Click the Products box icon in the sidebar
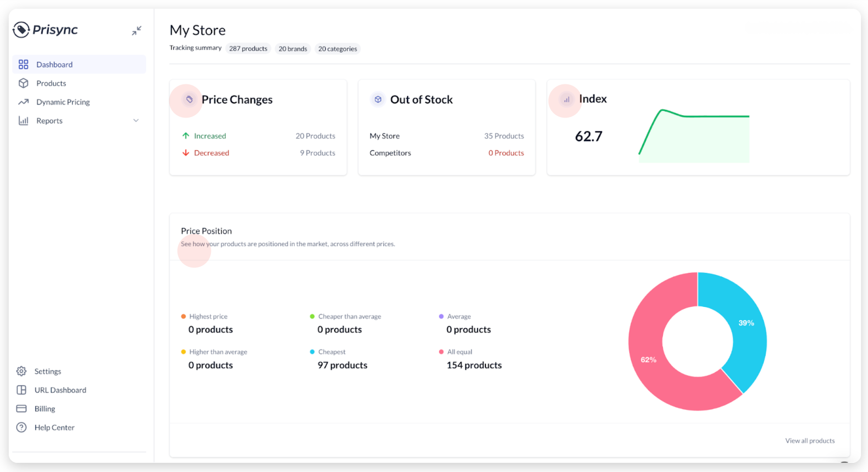This screenshot has width=868, height=472. tap(23, 83)
